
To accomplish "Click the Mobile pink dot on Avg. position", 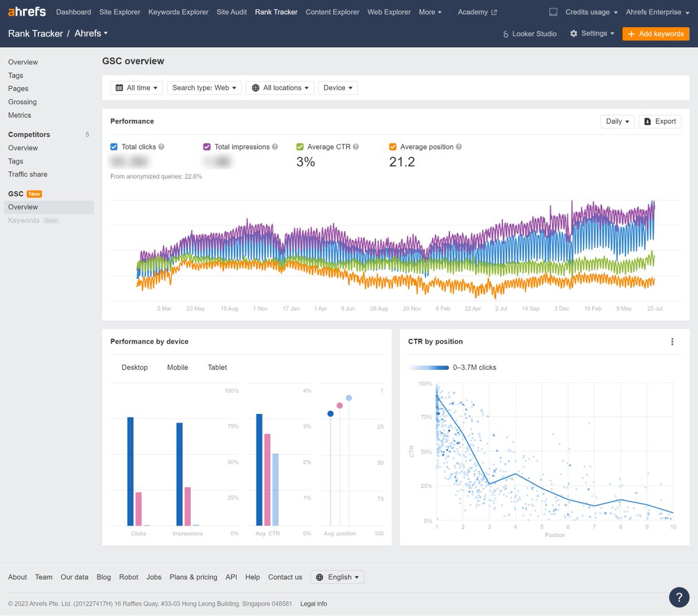I will (x=340, y=405).
